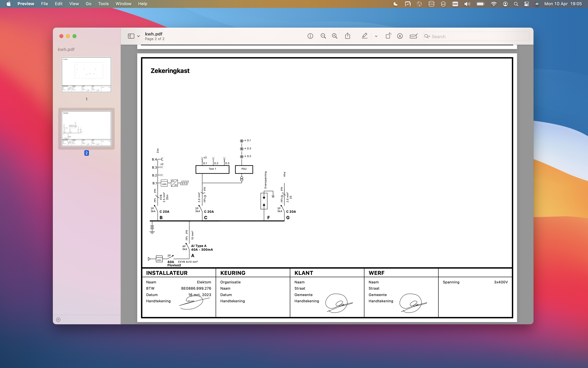Expand the highlight color options chevron
Screen dimensions: 588x368
pyautogui.click(x=376, y=36)
